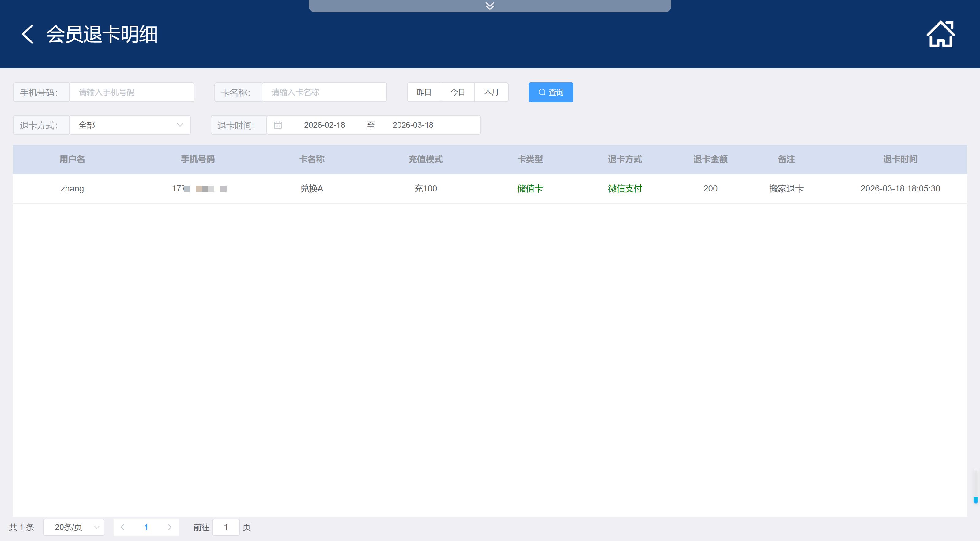The width and height of the screenshot is (980, 541).
Task: Click the zhang row in table
Action: coord(72,189)
